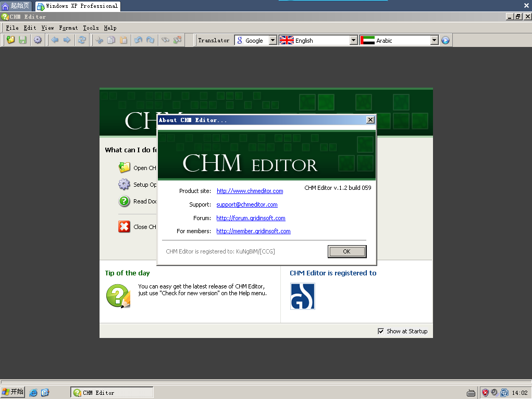
Task: Click the Redo toolbar icon
Action: pos(150,40)
